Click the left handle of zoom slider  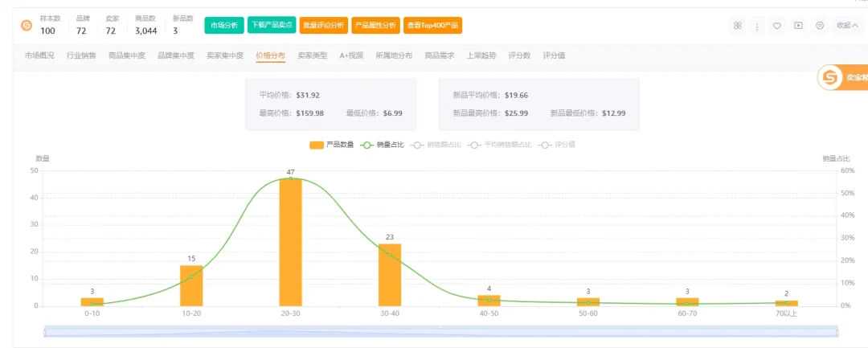[x=45, y=331]
